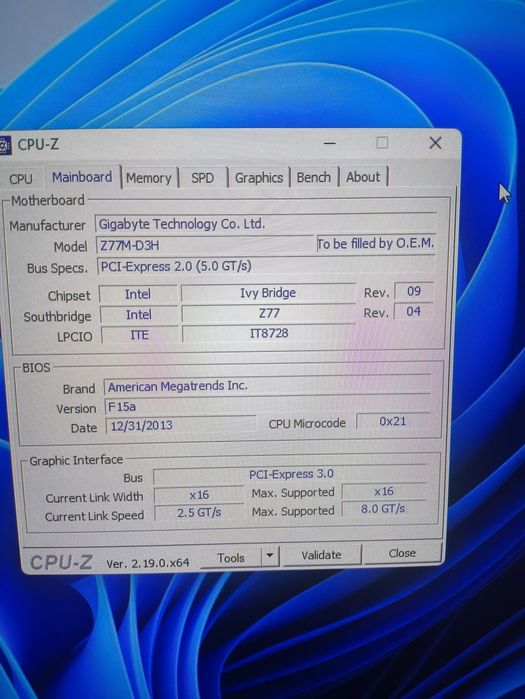The image size is (525, 699).
Task: Click Current Link Width x16 value
Action: pyautogui.click(x=199, y=495)
